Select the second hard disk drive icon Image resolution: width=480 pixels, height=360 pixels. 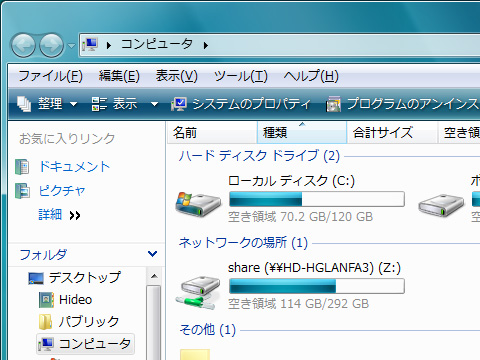click(441, 205)
